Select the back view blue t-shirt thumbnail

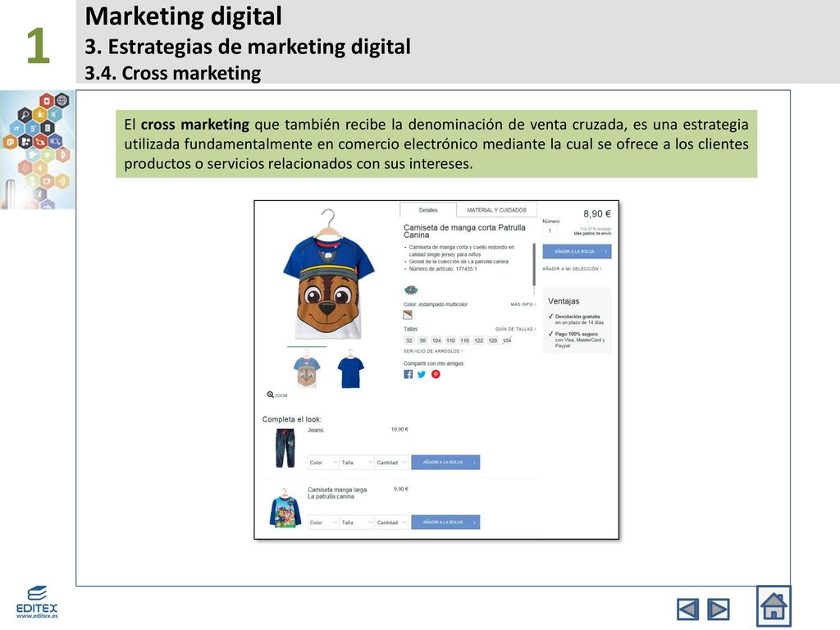[351, 369]
